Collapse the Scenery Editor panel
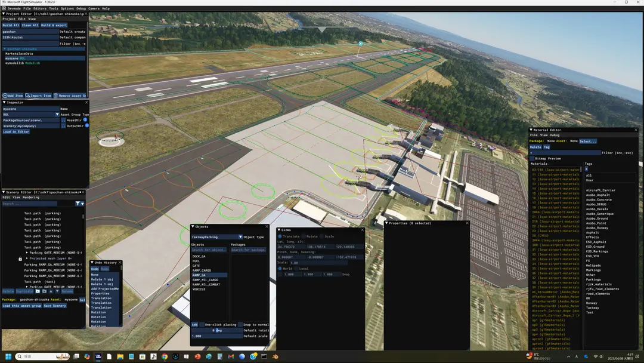Screen dimensions: 644x363 click(4, 192)
